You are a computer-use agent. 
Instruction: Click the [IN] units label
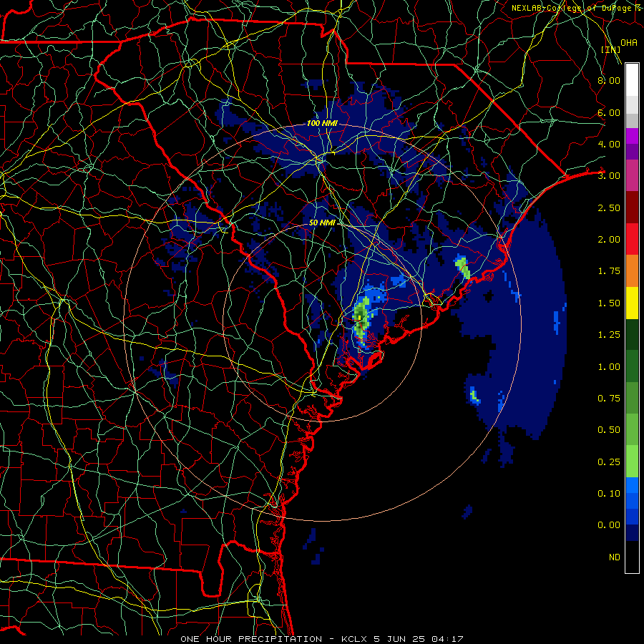click(x=610, y=49)
